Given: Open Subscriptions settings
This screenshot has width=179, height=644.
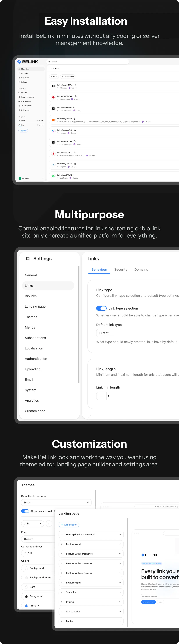Looking at the screenshot, I should (x=48, y=338).
